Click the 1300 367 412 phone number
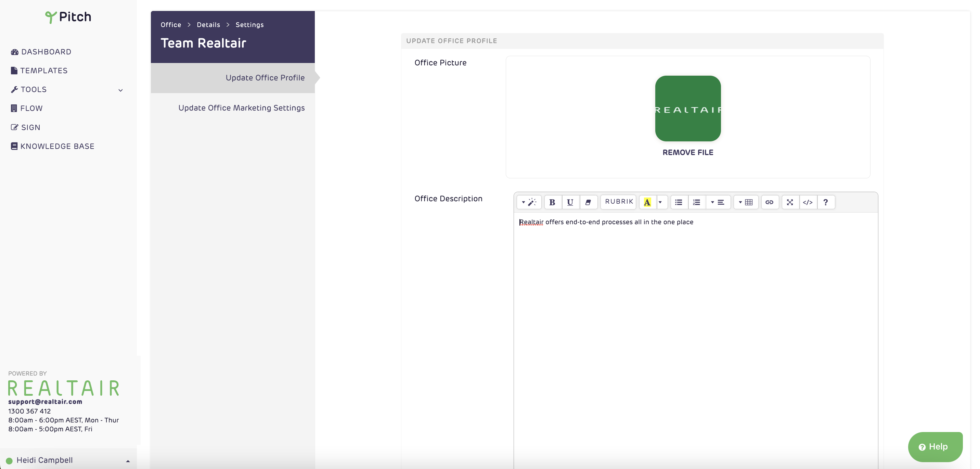This screenshot has height=469, width=980. click(x=30, y=411)
